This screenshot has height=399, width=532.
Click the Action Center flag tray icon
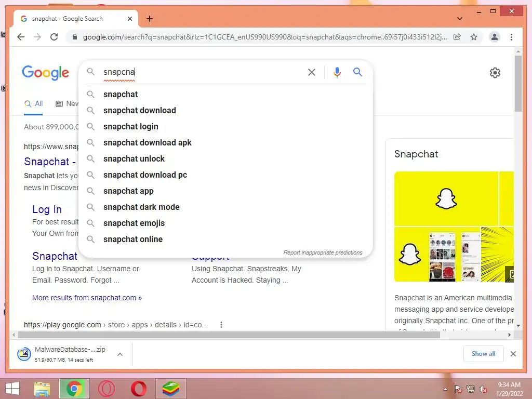458,389
